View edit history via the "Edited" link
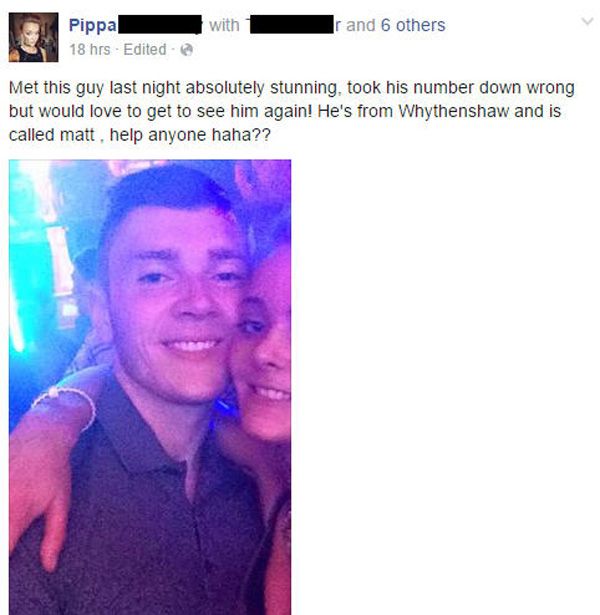 [145, 50]
